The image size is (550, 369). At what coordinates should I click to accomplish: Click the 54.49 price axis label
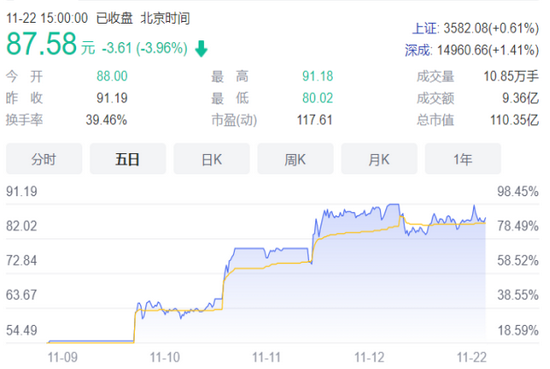tap(21, 330)
